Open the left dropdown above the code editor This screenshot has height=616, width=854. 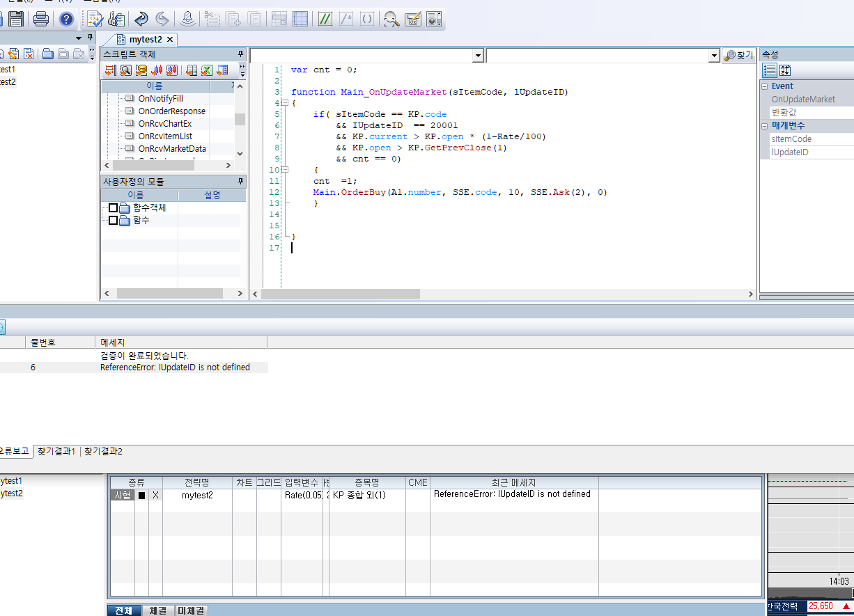click(x=478, y=55)
